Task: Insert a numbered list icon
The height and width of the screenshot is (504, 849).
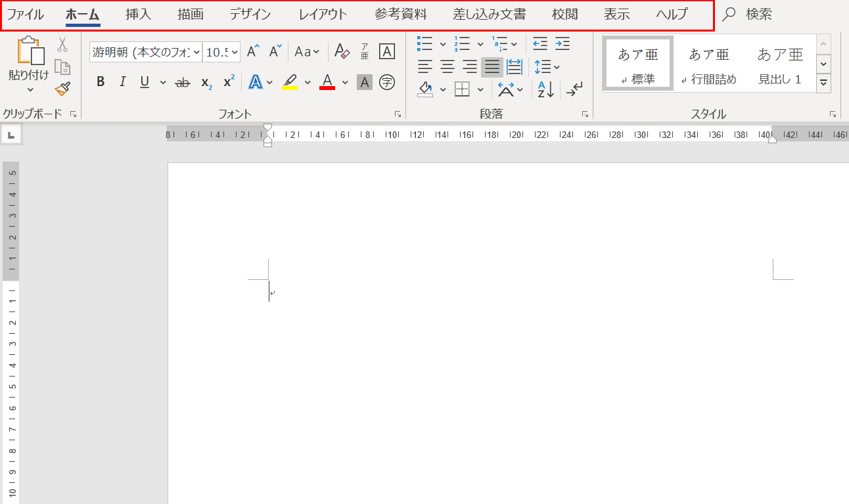Action: 462,44
